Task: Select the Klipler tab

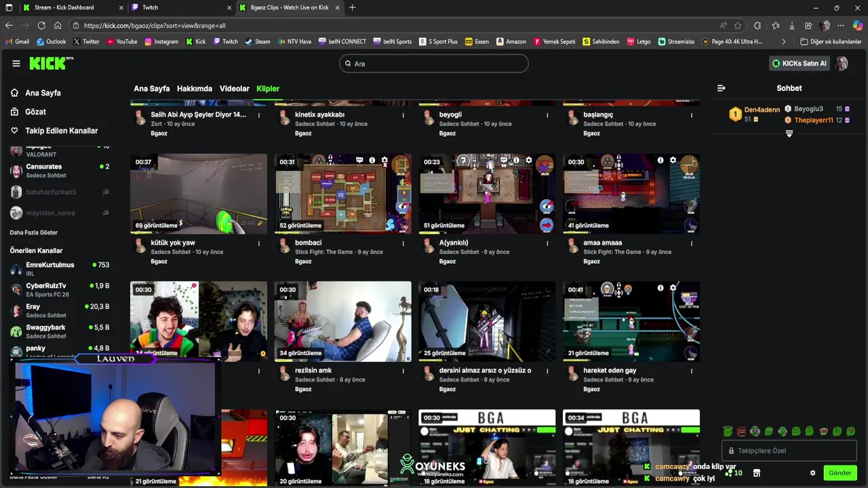Action: tap(268, 89)
